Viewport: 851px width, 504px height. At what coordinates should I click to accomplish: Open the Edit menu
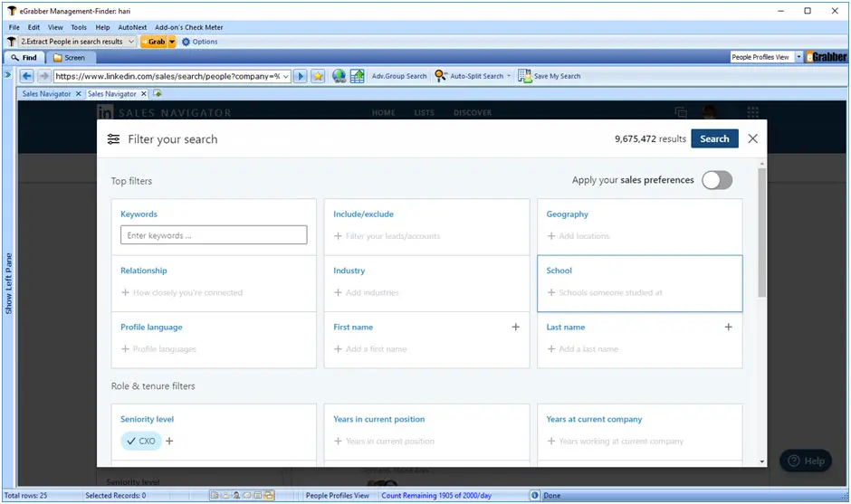[x=33, y=27]
